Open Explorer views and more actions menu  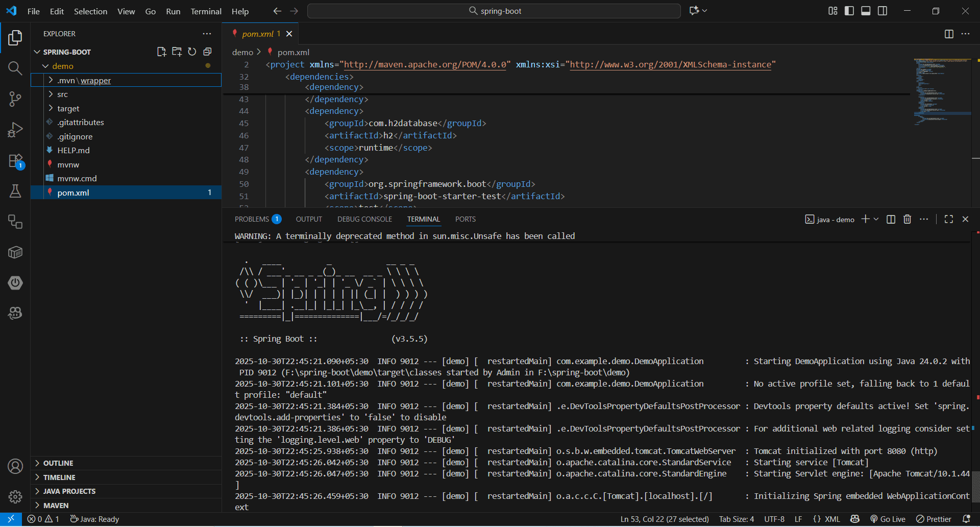pyautogui.click(x=207, y=34)
